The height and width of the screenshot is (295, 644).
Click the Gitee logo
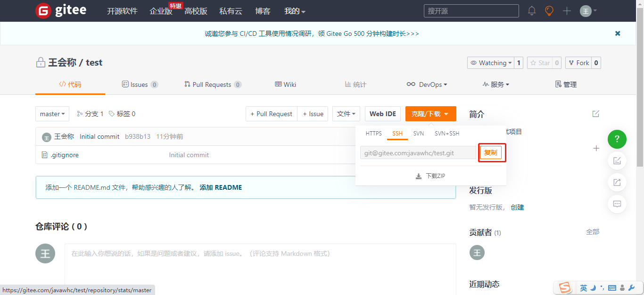(61, 10)
